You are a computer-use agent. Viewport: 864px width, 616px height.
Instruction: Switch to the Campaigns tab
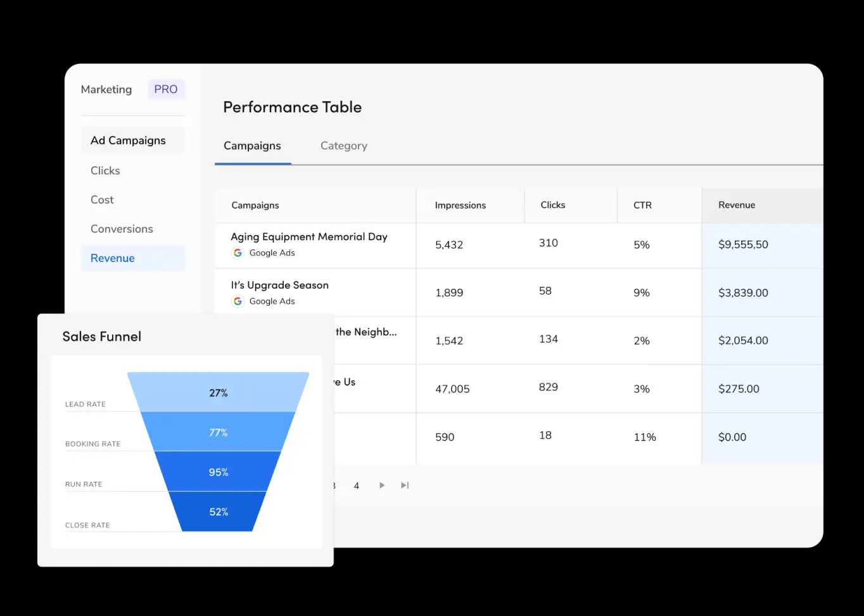[252, 146]
